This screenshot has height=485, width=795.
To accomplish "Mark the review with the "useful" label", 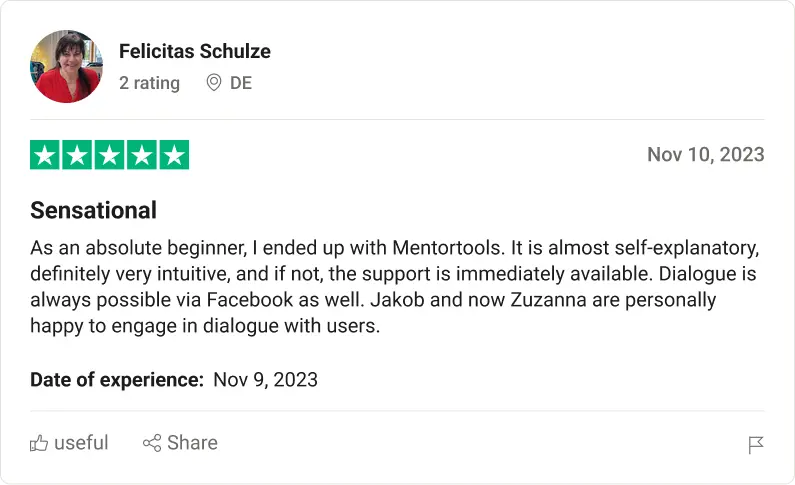I will [81, 443].
